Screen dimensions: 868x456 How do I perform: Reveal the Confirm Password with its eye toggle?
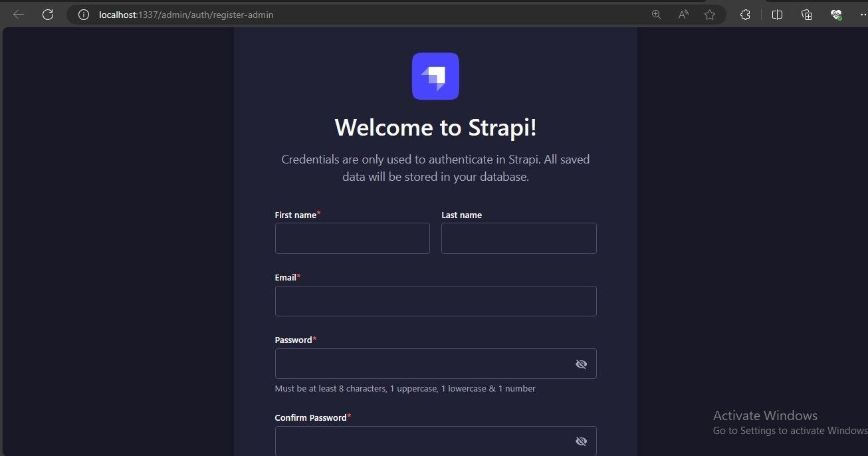tap(581, 441)
